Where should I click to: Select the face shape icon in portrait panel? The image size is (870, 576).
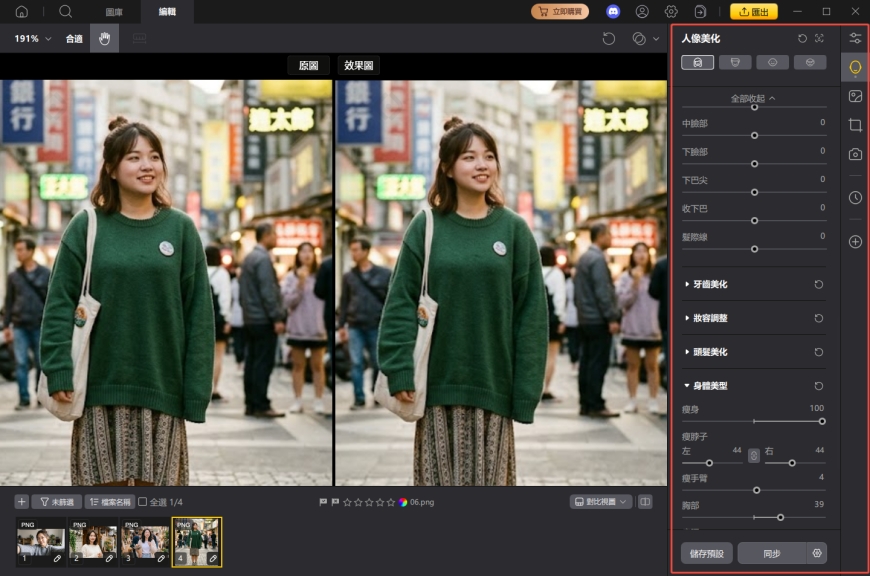[x=736, y=62]
